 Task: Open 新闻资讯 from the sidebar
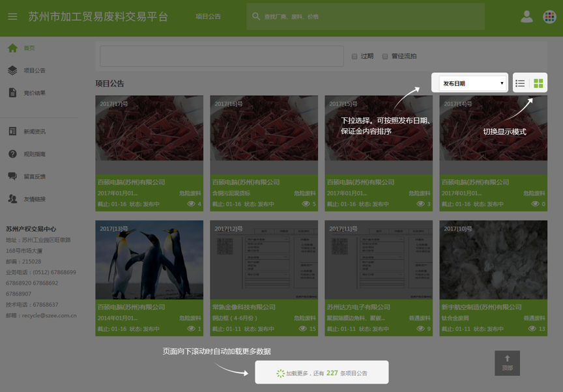[35, 132]
